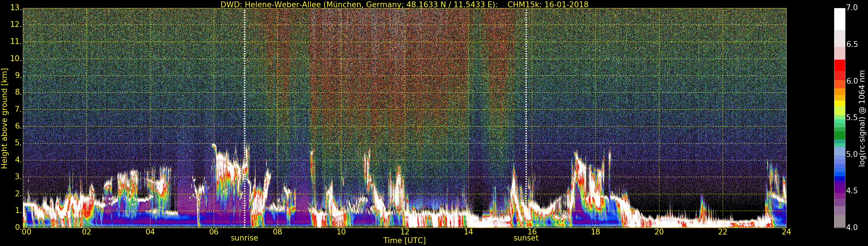The height and width of the screenshot is (246, 868).
Task: Click the height axis tick label '3.'
Action: 18,177
